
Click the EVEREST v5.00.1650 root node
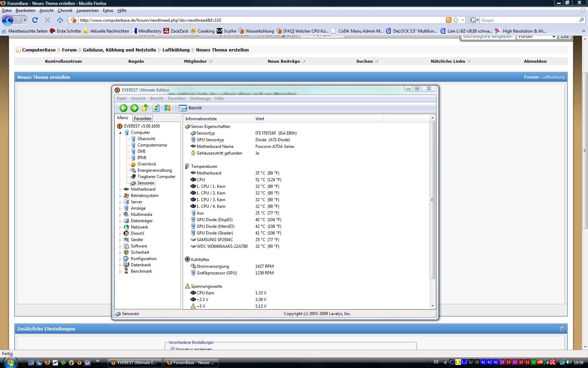(142, 126)
